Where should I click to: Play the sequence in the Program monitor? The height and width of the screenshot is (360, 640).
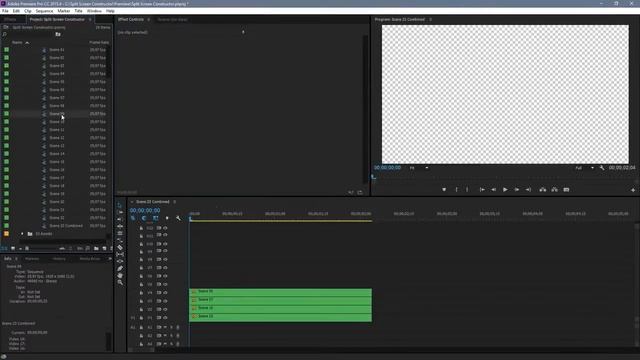[x=505, y=190]
